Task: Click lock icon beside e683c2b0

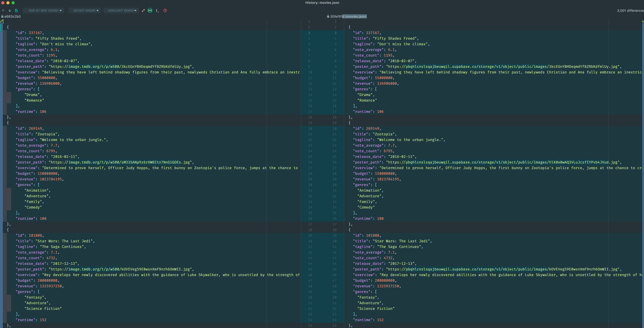Action: coord(2,17)
